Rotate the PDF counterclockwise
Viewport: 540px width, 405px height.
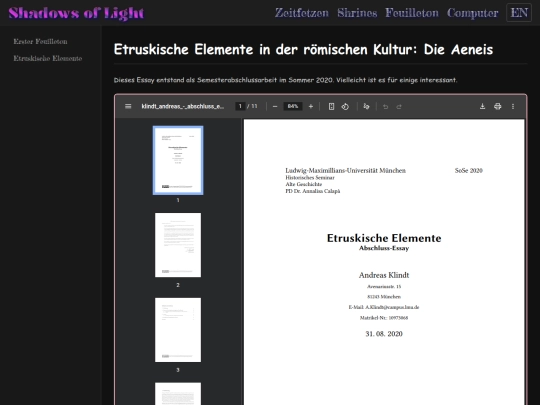345,106
